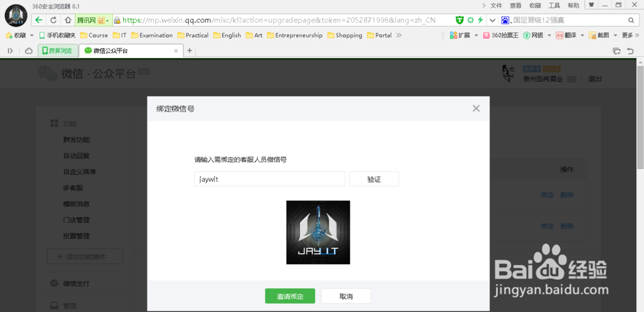This screenshot has height=312, width=644.
Task: Click the address bar URL
Action: 279,20
